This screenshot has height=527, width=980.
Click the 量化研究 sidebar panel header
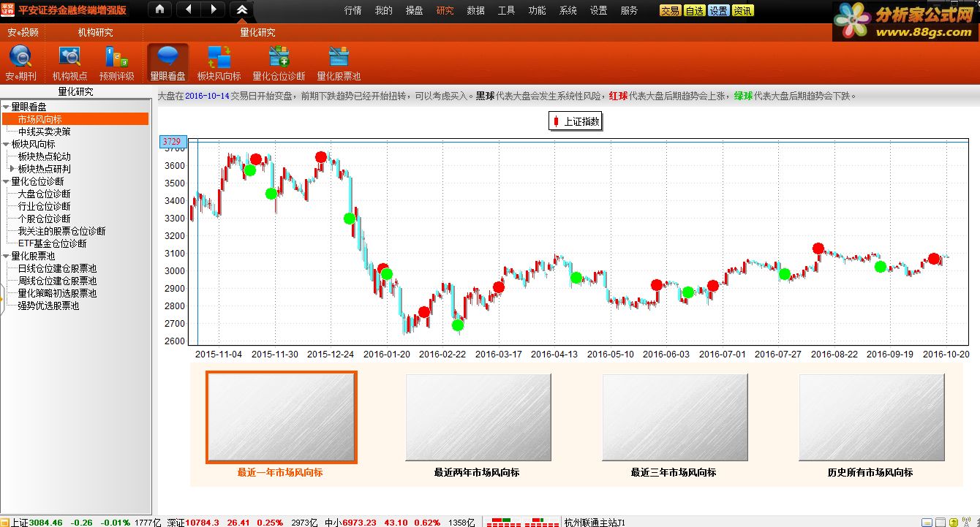pyautogui.click(x=76, y=92)
